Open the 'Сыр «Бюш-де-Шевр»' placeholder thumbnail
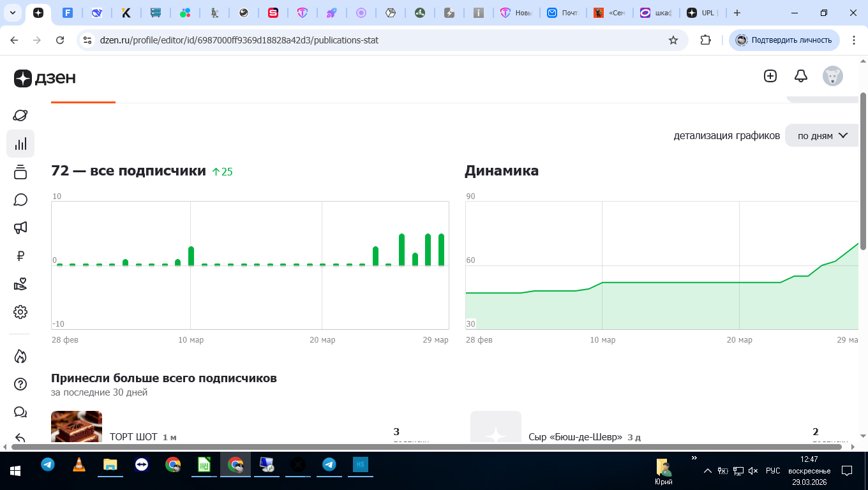This screenshot has height=490, width=868. click(x=496, y=426)
